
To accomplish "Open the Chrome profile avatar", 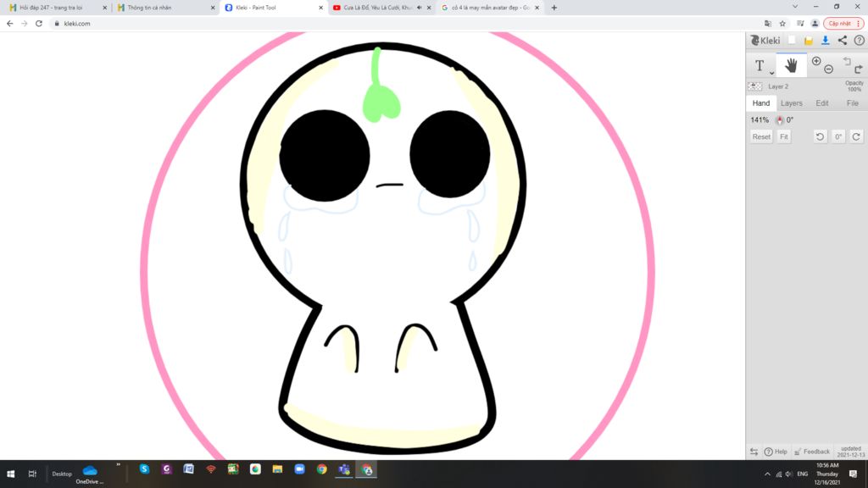I will click(815, 23).
